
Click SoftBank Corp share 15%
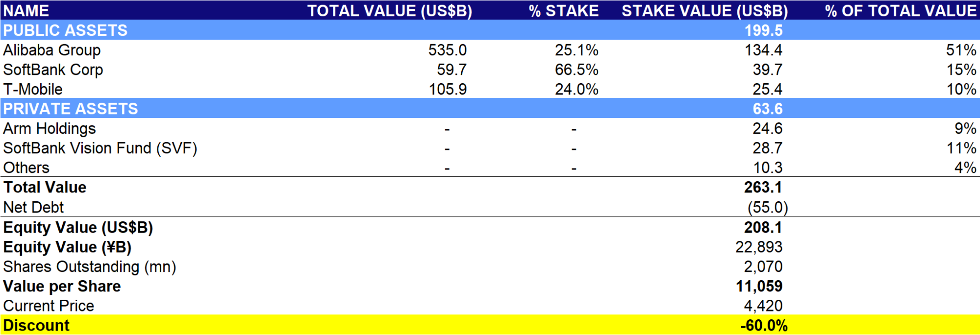[x=961, y=70]
